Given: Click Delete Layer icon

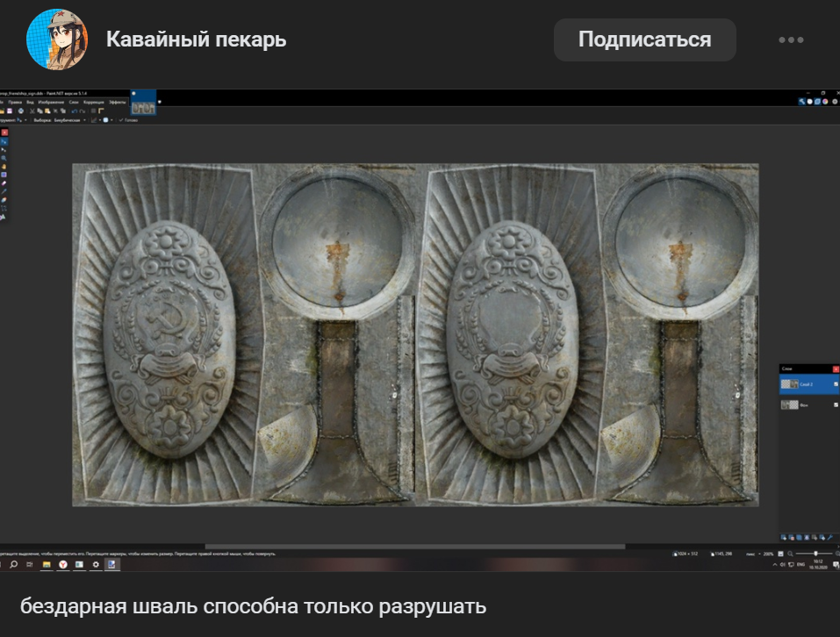Looking at the screenshot, I should (791, 538).
